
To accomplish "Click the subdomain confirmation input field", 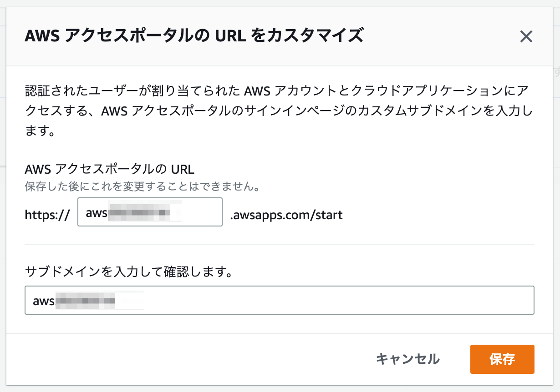I will point(279,300).
